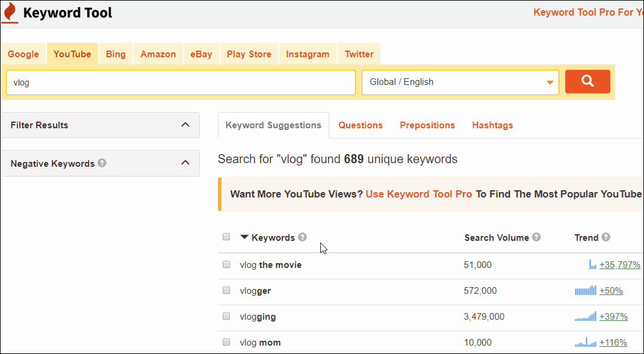644x354 pixels.
Task: Click the 572,000 search volume value
Action: tap(480, 291)
